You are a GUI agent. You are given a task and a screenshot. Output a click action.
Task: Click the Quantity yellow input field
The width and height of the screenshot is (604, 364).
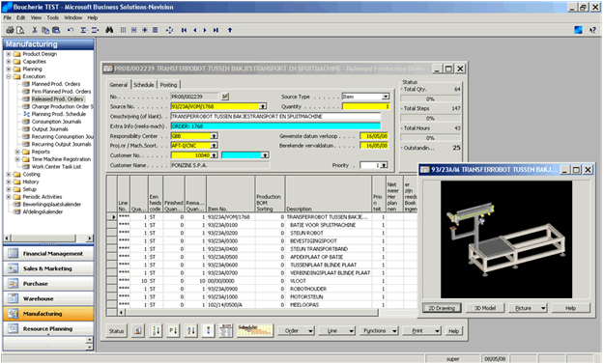point(366,106)
